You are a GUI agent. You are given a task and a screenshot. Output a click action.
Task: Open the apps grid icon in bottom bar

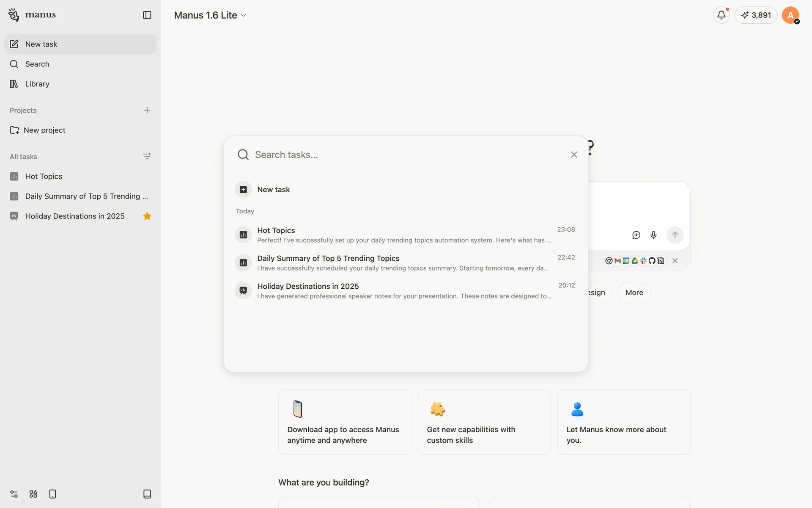click(x=33, y=494)
